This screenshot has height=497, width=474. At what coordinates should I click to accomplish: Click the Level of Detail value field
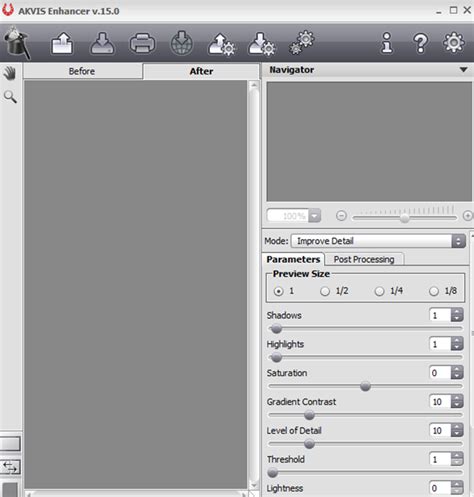point(440,430)
